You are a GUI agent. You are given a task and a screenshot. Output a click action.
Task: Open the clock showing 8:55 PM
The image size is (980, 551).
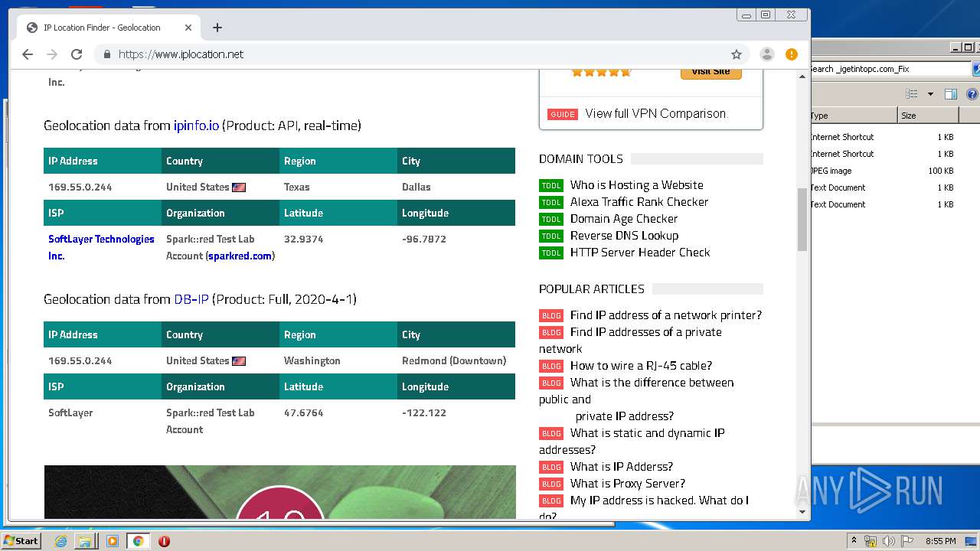pyautogui.click(x=941, y=541)
